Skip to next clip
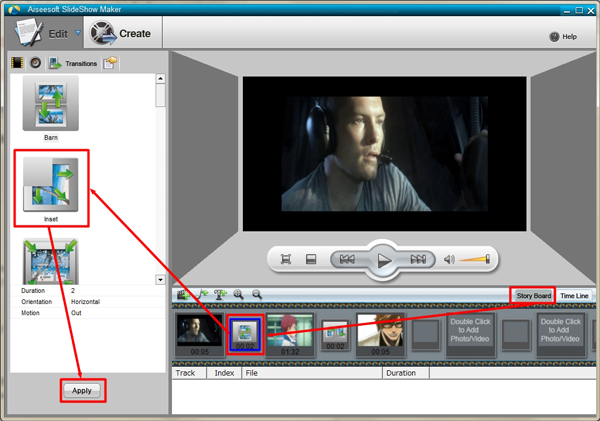This screenshot has width=600, height=421. pos(419,260)
